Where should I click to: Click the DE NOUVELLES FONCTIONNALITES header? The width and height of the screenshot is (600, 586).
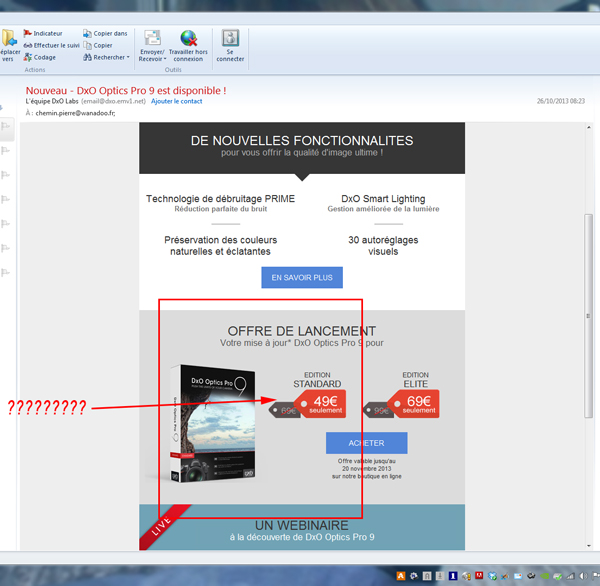click(x=302, y=140)
